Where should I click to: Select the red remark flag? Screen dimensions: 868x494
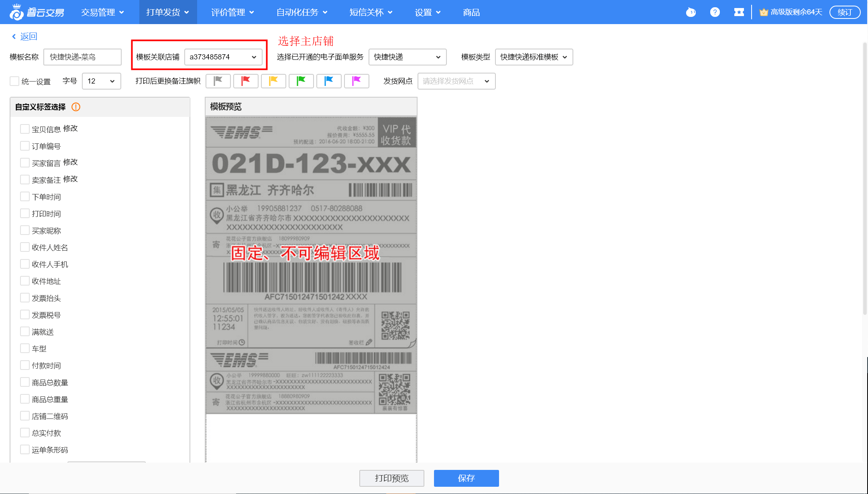246,81
